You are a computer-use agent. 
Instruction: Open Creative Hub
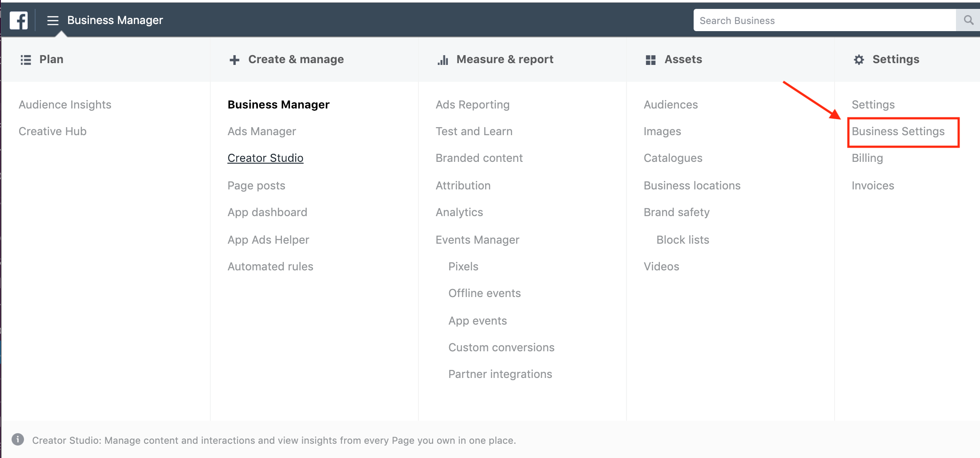pos(52,131)
